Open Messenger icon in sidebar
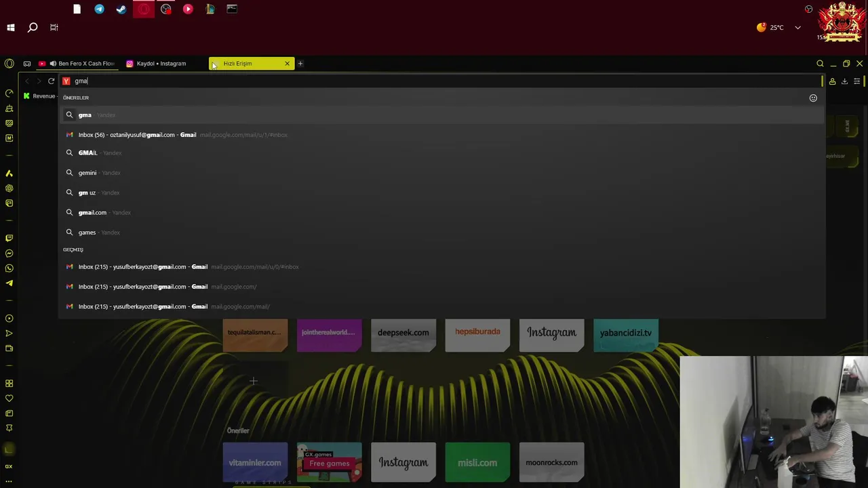Screen dimensions: 868x488 click(9, 253)
